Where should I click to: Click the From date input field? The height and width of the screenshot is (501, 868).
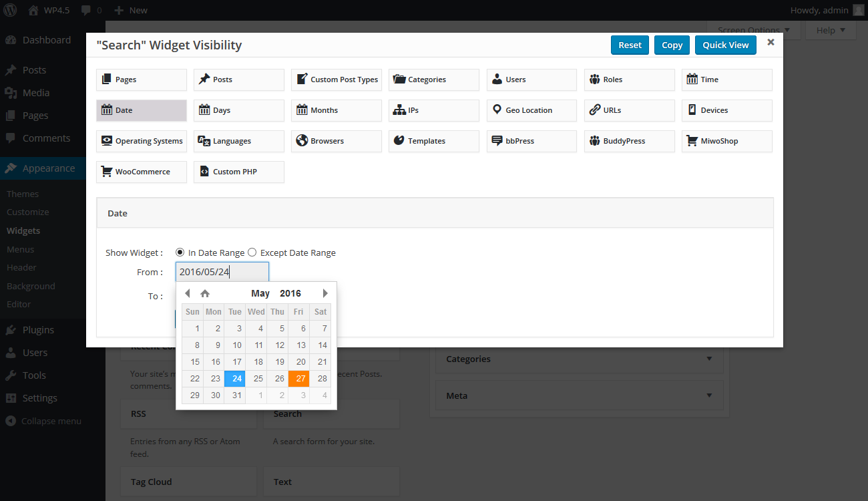point(222,272)
